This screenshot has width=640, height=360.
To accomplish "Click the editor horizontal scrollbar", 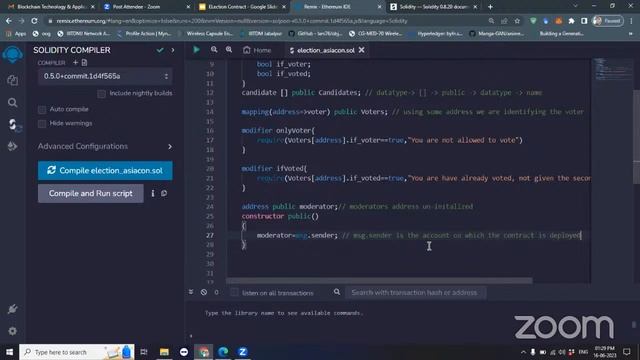I will click(x=379, y=281).
